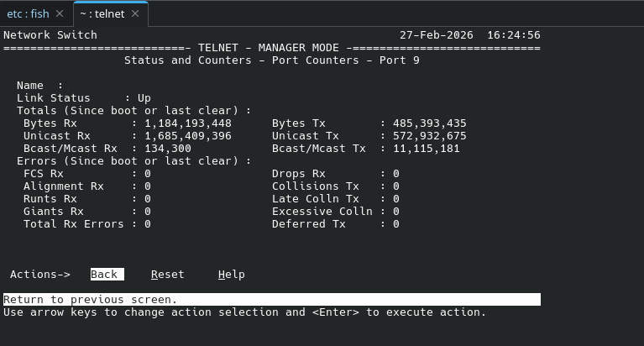Click the Link Status "Up" text
Image resolution: width=644 pixels, height=346 pixels.
144,98
